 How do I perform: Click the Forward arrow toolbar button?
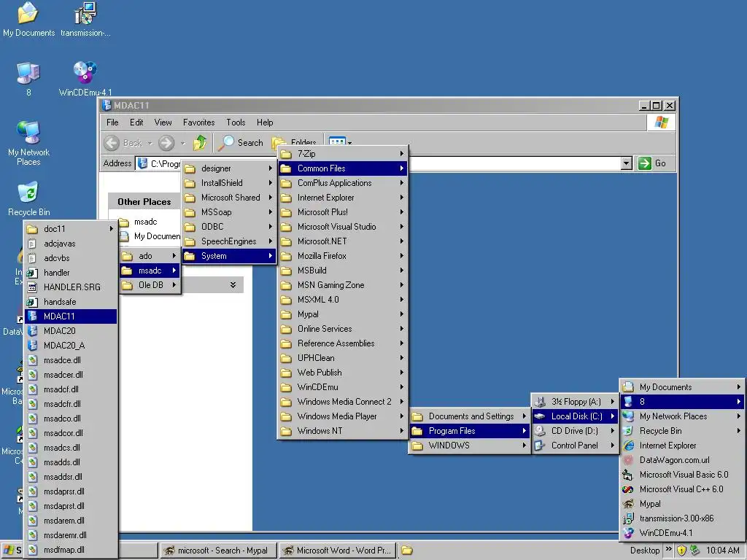pyautogui.click(x=166, y=142)
